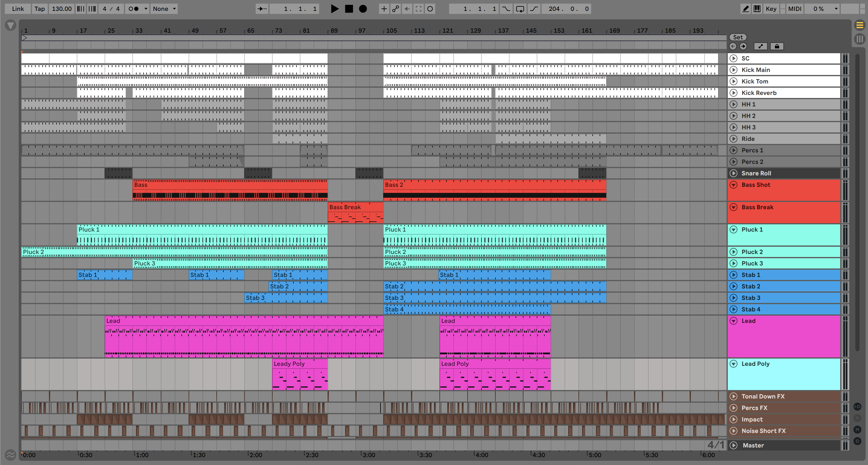
Task: Start playback with the Play button
Action: (334, 9)
